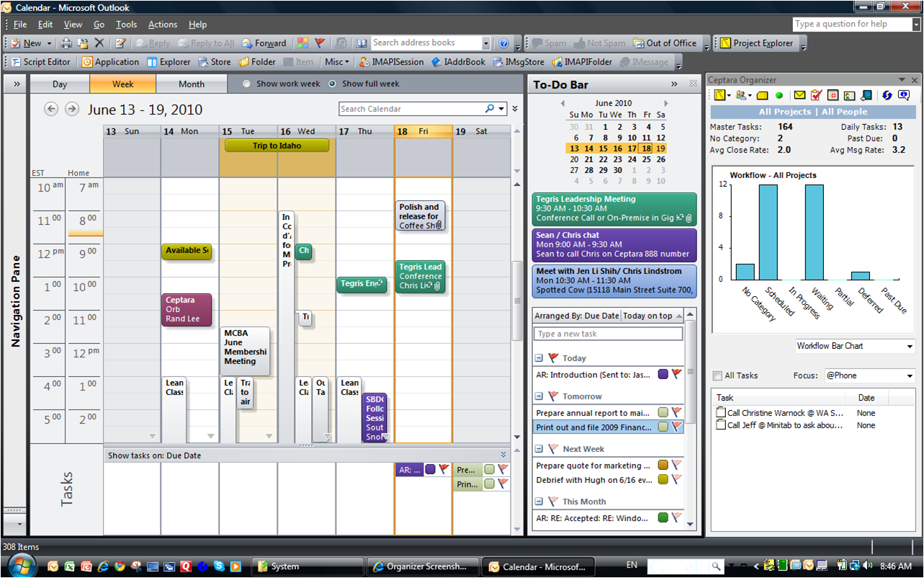Click the Explorer toolbar button
924x578 pixels.
169,62
